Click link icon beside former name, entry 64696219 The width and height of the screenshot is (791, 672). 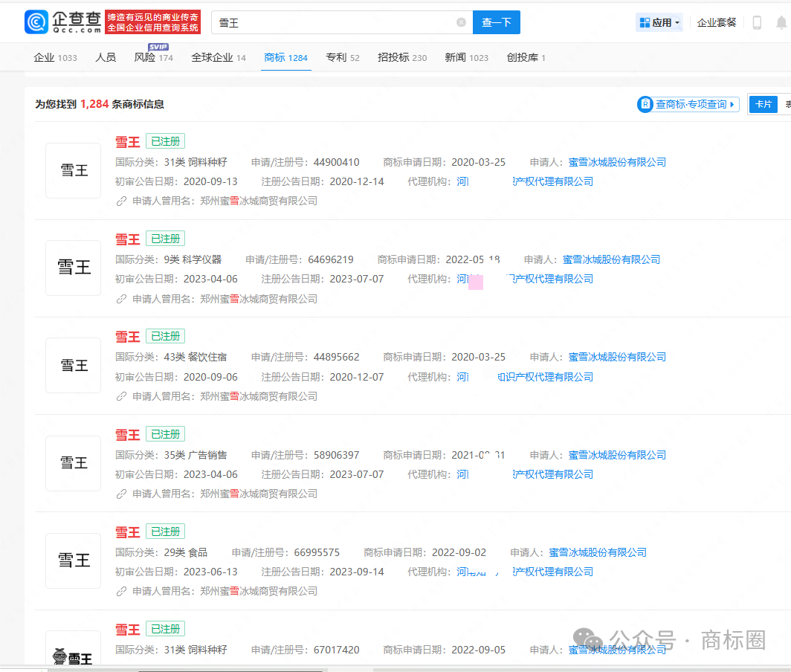point(121,299)
